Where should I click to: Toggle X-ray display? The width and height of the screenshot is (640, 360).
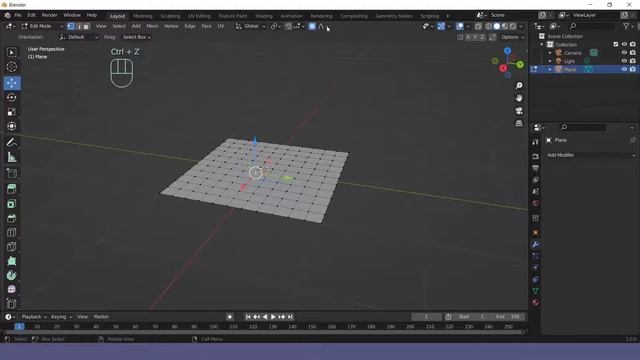478,26
